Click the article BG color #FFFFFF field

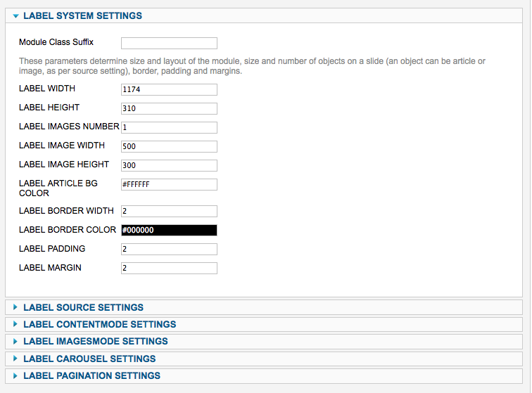(x=169, y=184)
